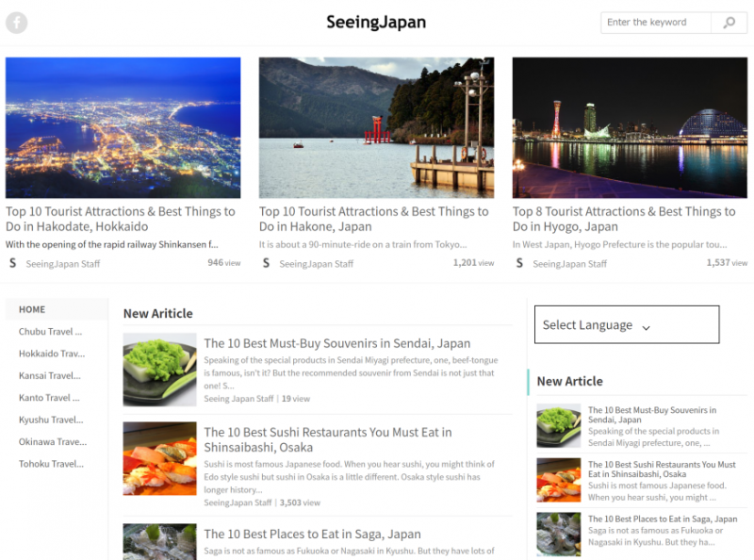
Task: Click the SeeingJapan Staff 'S' avatar under Hakodate article
Action: point(12,263)
